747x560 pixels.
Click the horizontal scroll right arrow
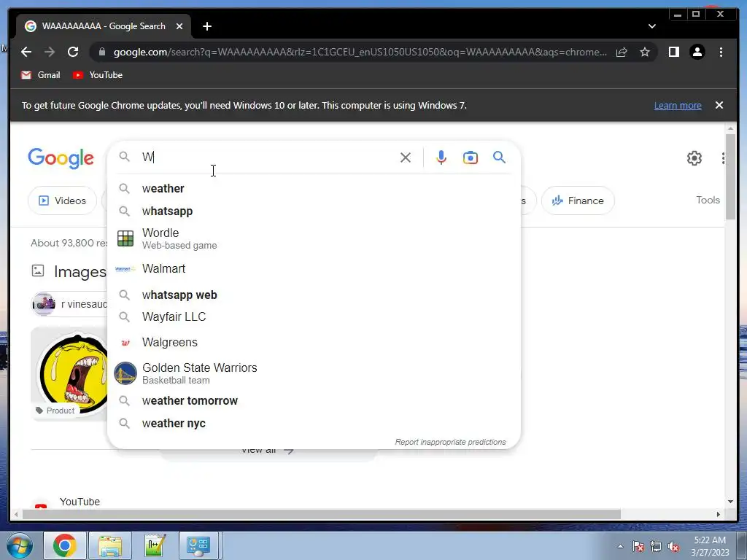click(719, 514)
